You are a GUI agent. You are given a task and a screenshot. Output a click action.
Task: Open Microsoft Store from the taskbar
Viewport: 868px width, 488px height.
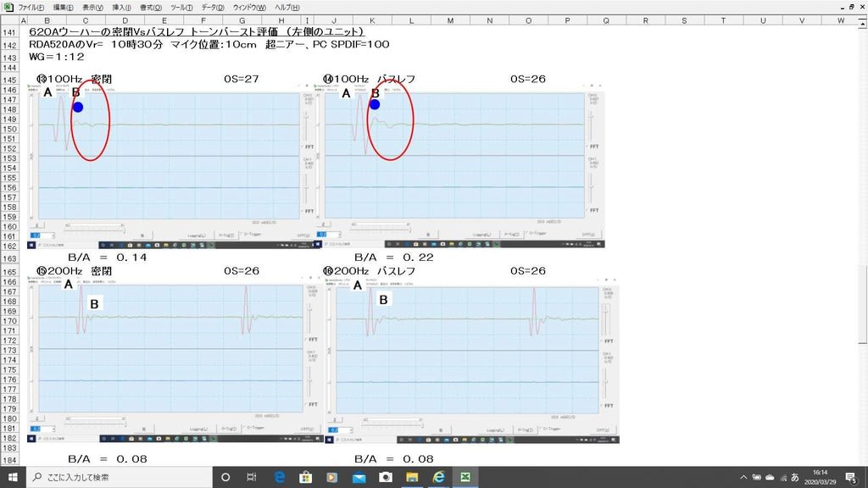(x=305, y=477)
